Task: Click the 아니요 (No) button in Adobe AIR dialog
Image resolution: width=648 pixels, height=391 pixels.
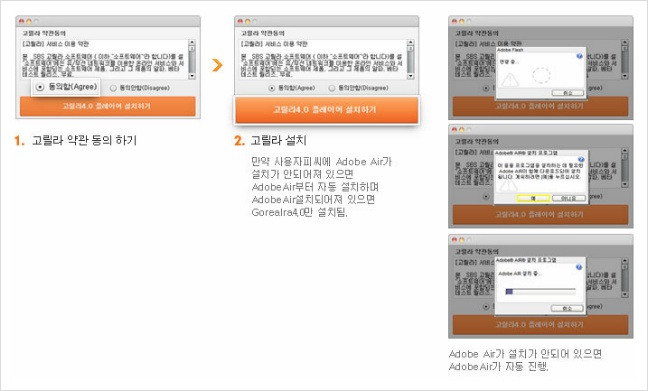Action: 569,198
